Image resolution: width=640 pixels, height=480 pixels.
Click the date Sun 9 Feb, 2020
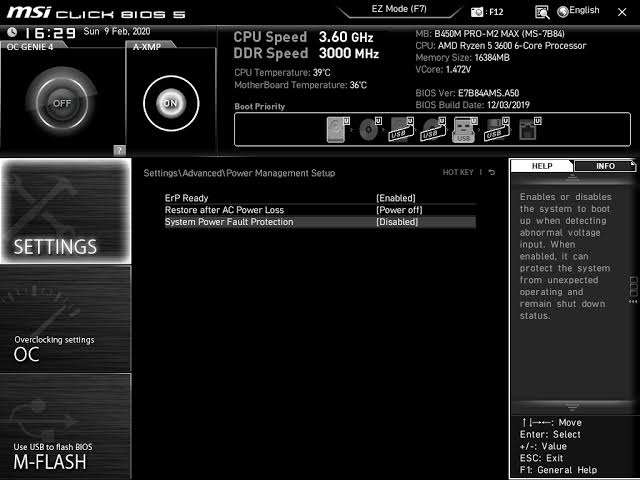[x=117, y=31]
